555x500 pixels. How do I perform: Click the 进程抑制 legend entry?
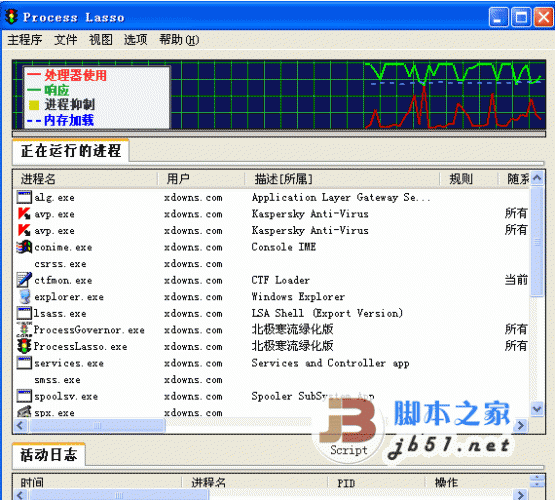[62, 105]
